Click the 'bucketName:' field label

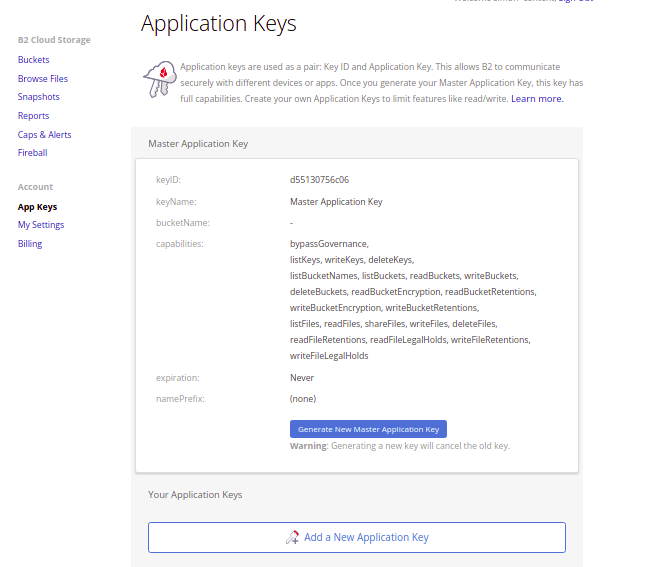183,223
